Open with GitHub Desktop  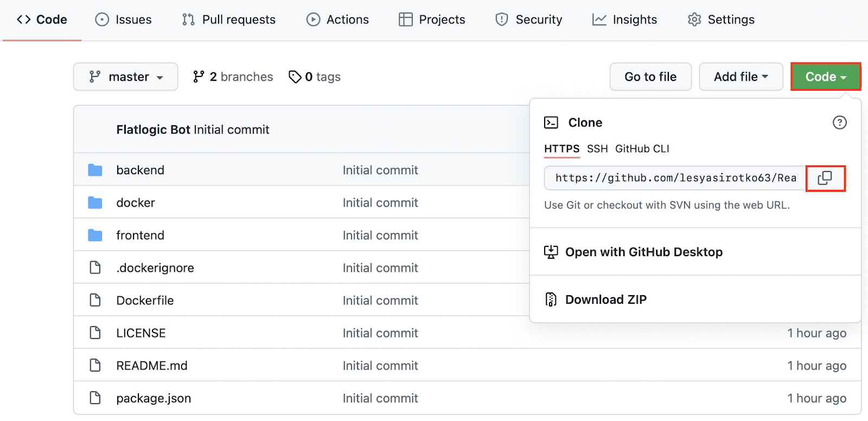644,252
